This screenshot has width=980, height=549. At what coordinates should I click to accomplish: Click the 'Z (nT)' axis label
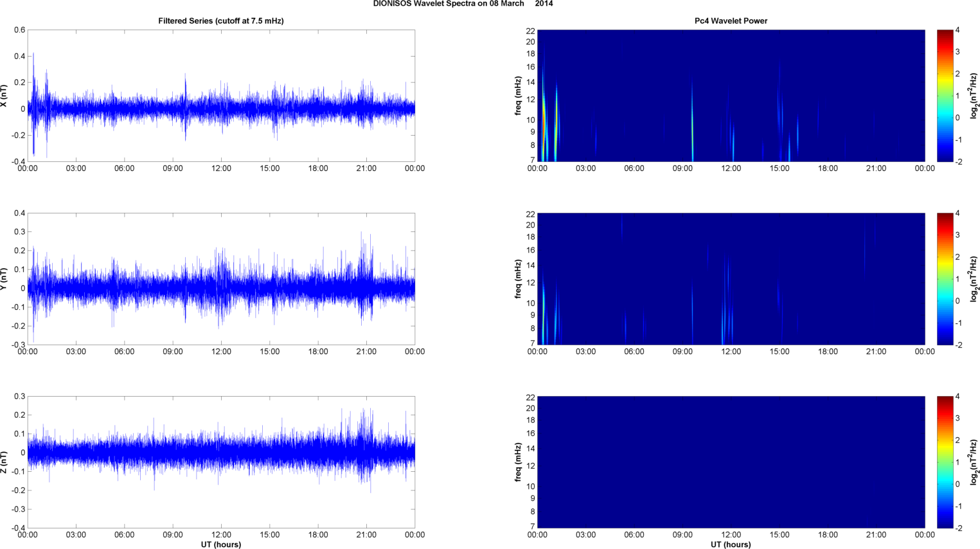[4, 462]
